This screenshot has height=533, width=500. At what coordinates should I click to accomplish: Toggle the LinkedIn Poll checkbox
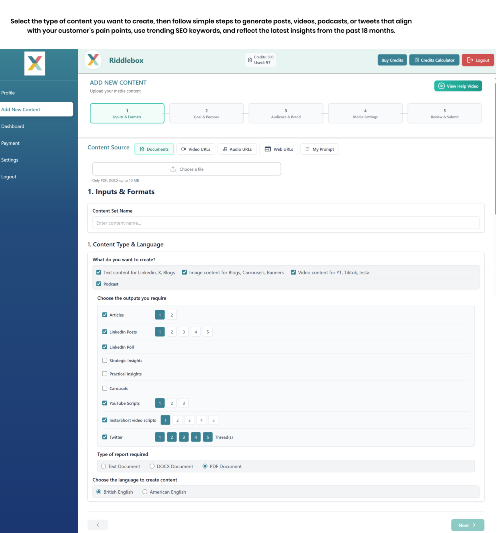[105, 347]
